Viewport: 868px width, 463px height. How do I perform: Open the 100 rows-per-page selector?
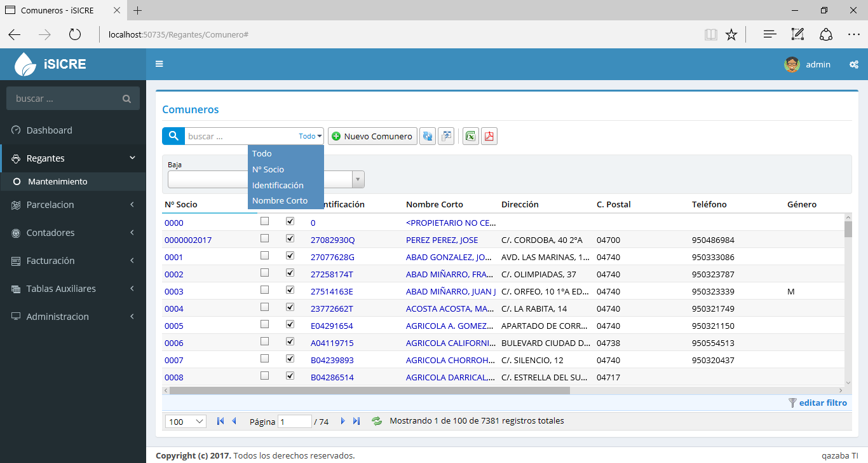point(186,422)
